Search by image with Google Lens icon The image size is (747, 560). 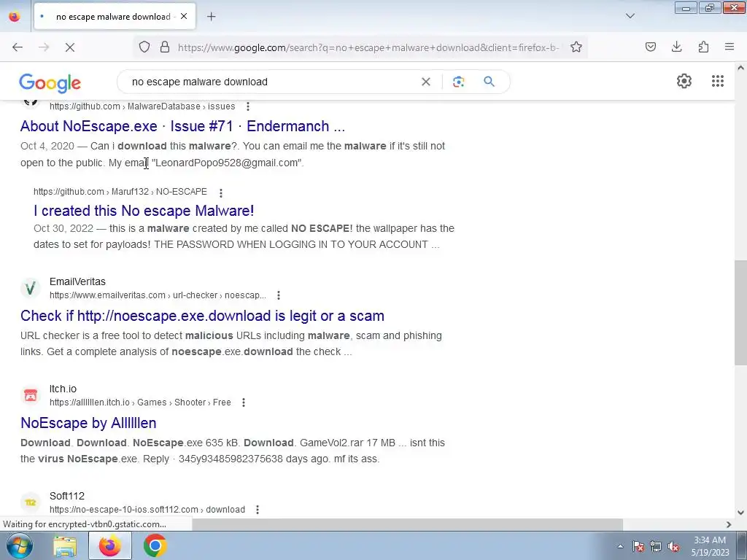[x=458, y=82]
